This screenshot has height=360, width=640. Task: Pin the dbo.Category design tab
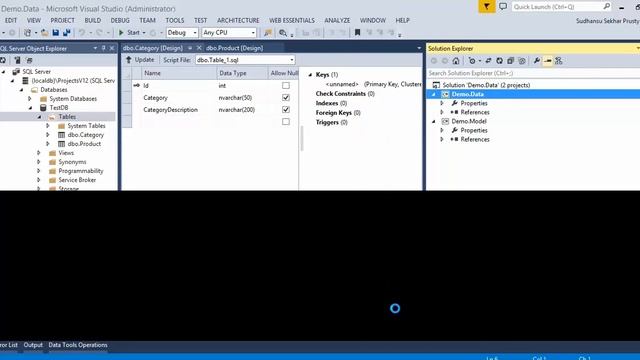[x=190, y=48]
